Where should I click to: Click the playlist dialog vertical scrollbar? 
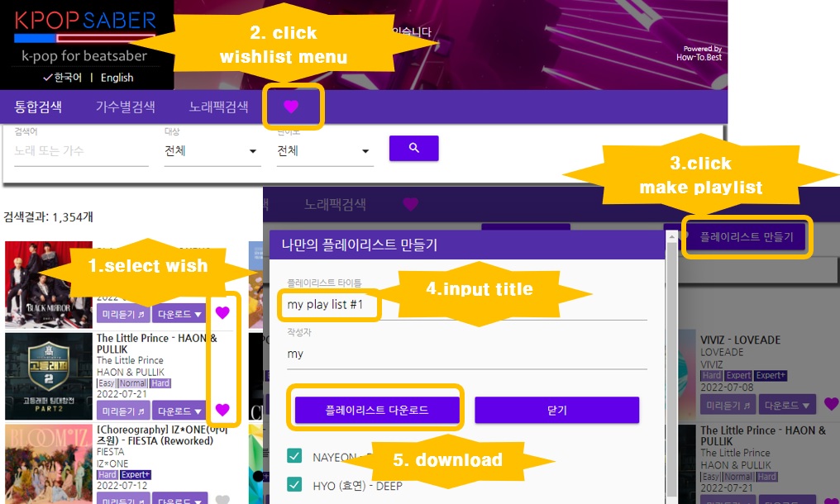click(671, 367)
